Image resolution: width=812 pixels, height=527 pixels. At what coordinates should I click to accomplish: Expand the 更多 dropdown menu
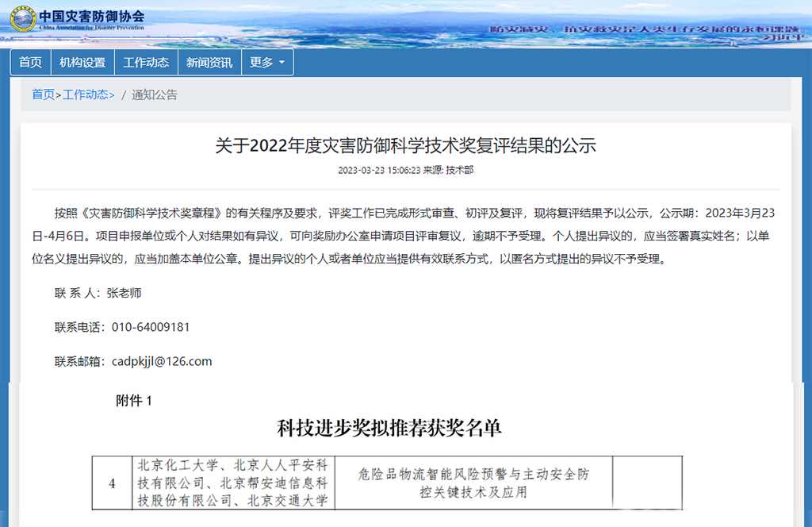(267, 62)
